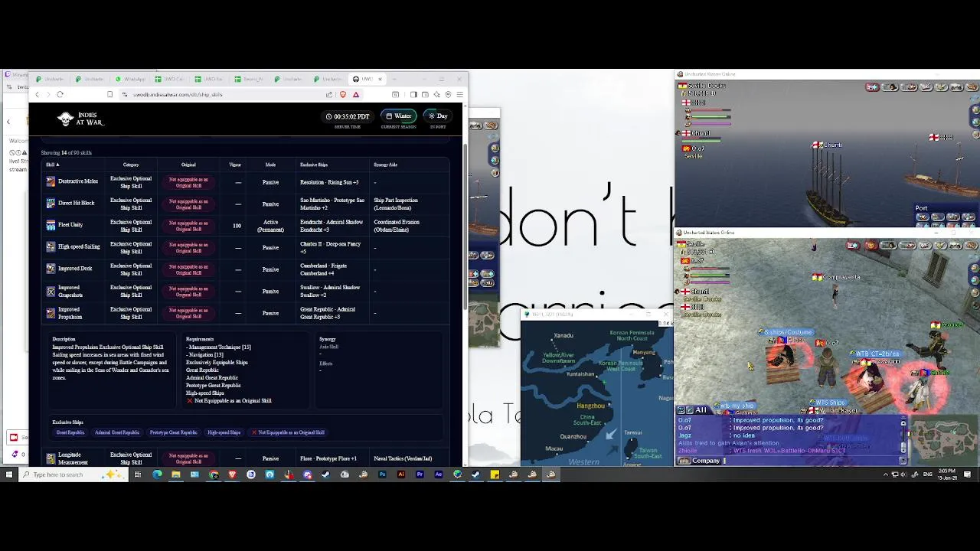This screenshot has width=980, height=551.
Task: Open the Windows Start menu
Action: (8, 474)
